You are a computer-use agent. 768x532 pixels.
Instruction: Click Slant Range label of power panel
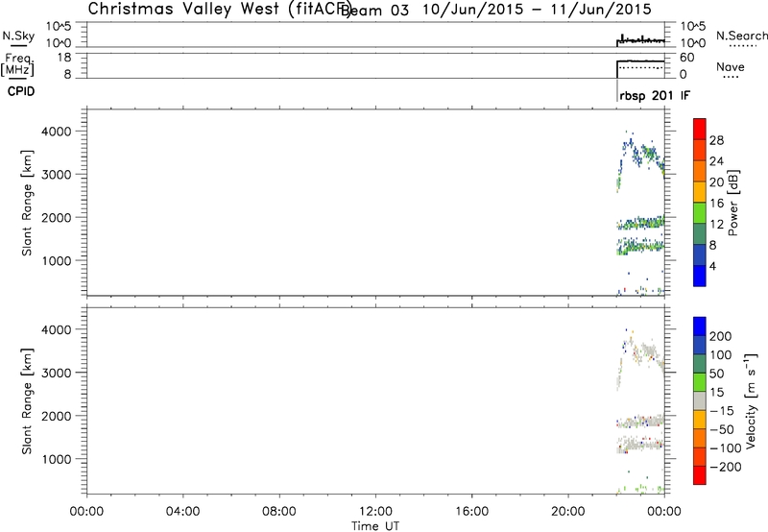coord(27,203)
